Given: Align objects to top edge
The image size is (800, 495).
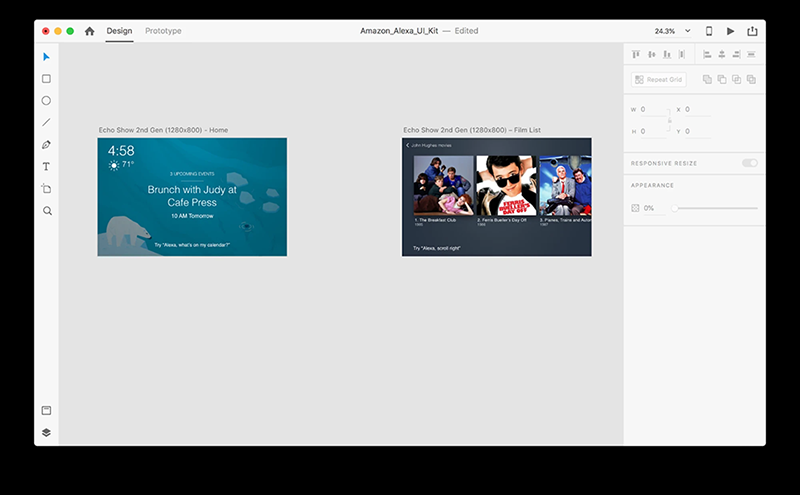Looking at the screenshot, I should (x=636, y=54).
